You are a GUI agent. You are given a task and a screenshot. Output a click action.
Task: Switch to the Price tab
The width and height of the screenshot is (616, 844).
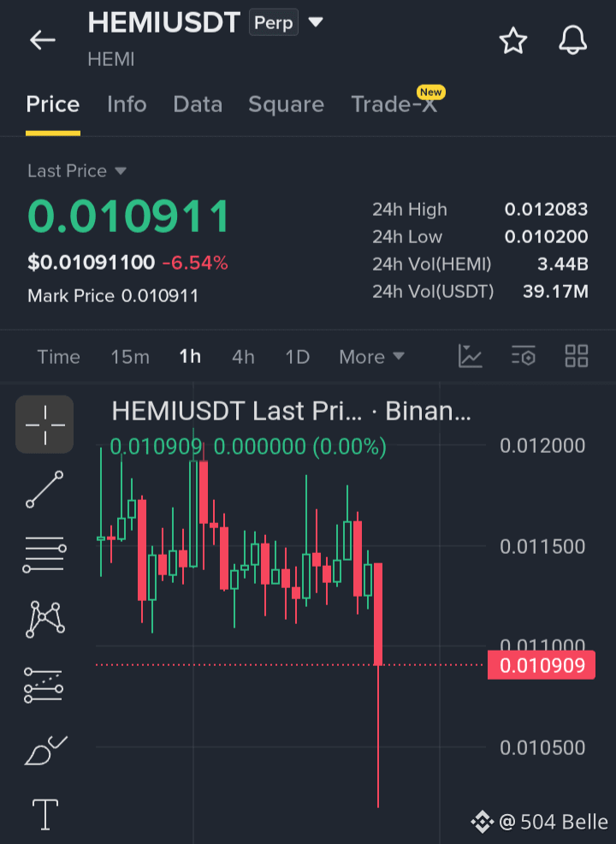[x=53, y=104]
